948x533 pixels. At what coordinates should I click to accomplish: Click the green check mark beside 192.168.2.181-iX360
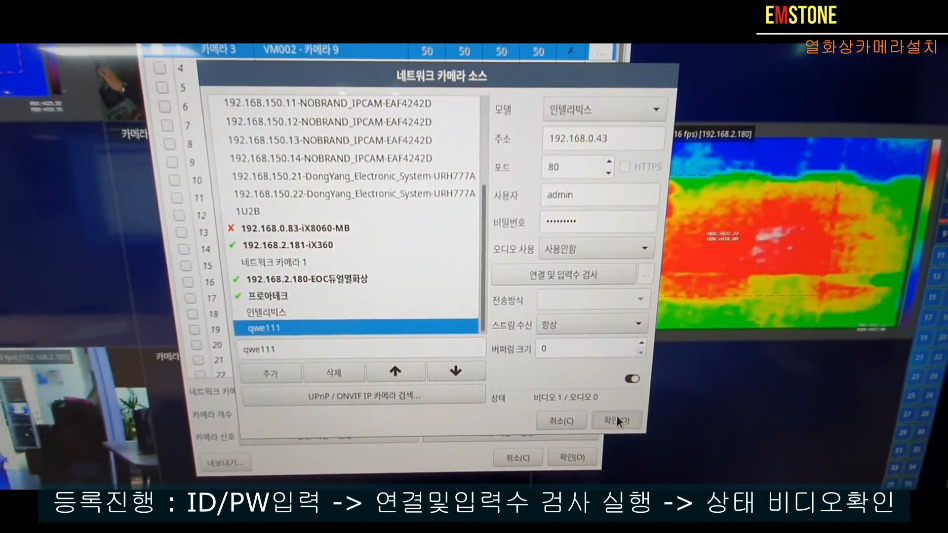point(233,245)
